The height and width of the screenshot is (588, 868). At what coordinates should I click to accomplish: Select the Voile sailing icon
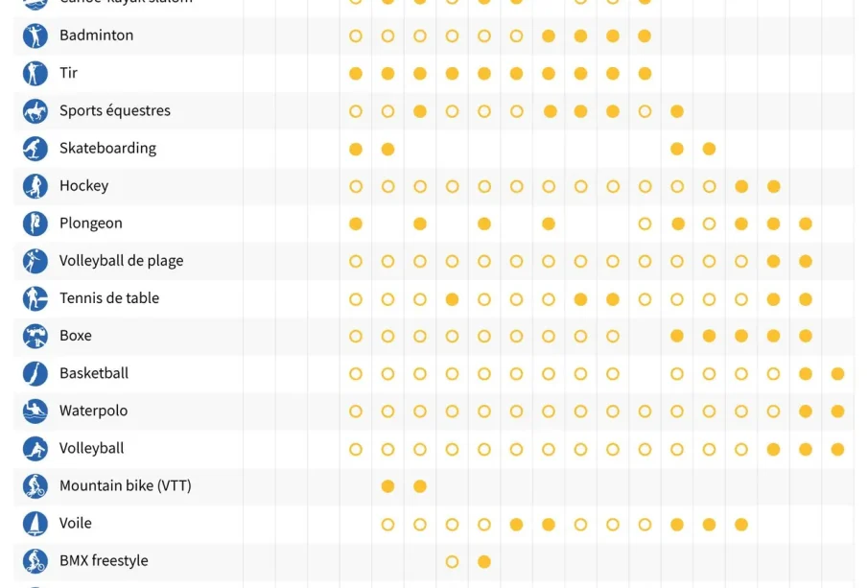[35, 524]
